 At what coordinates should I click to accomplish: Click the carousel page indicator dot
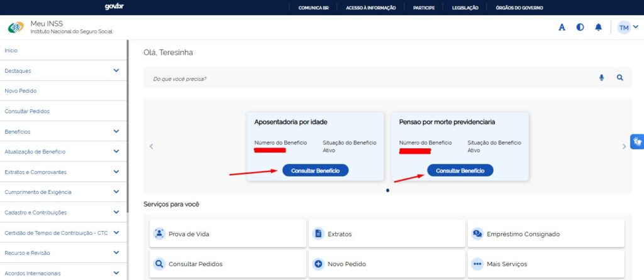tap(387, 190)
